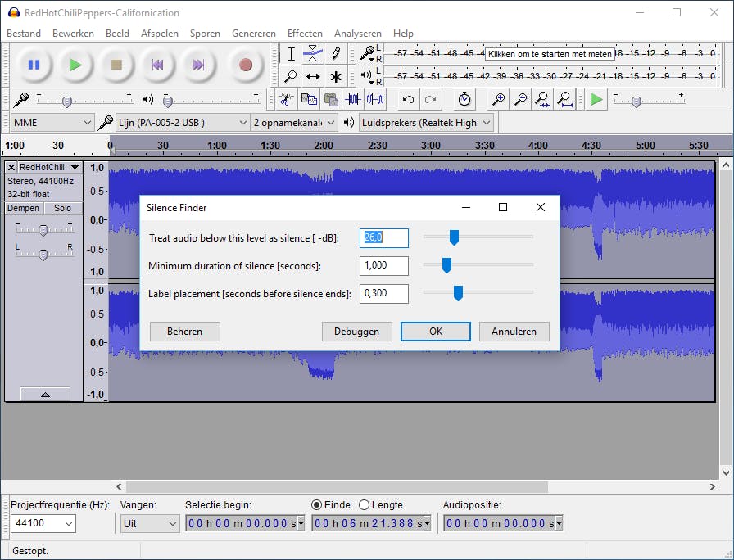Viewport: 734px width, 560px height.
Task: Click the Pause playback button
Action: click(34, 65)
